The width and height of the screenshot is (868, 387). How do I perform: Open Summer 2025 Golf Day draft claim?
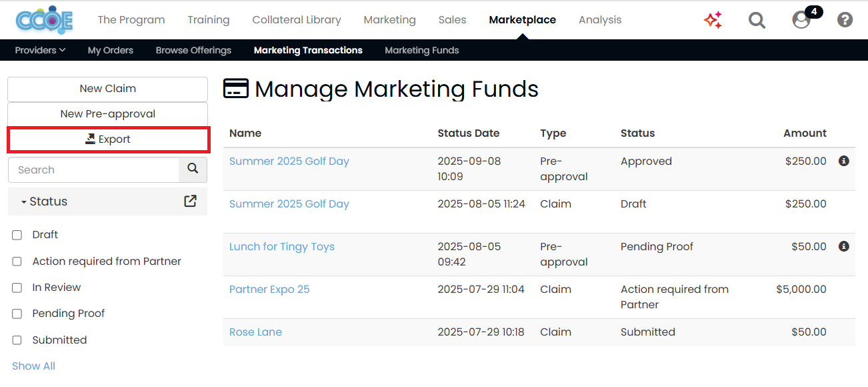pos(289,204)
